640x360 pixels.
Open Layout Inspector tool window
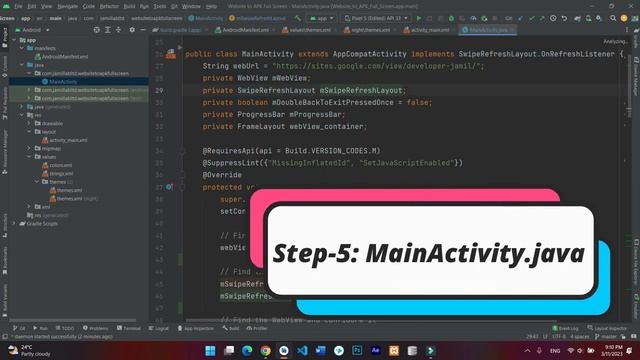(x=607, y=328)
